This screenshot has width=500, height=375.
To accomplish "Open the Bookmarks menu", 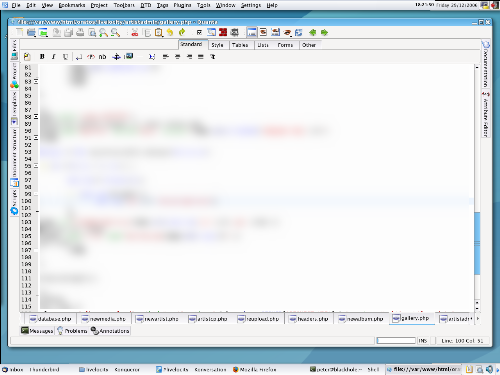I will point(72,5).
